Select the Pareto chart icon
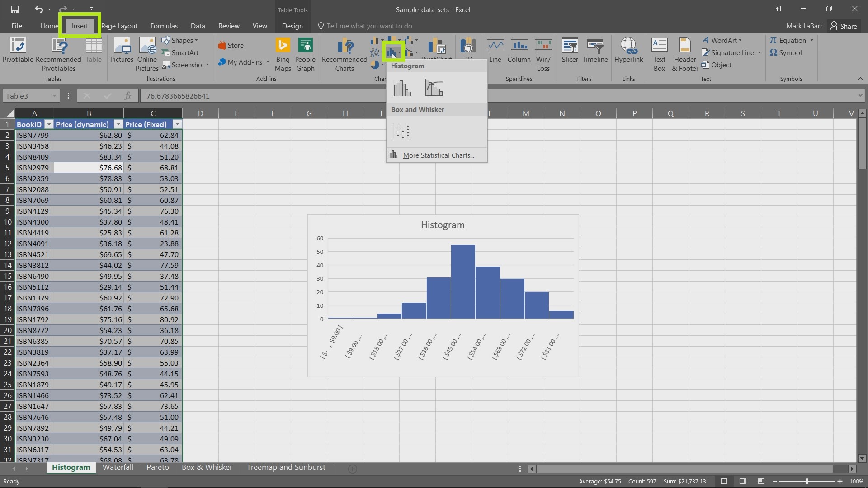Viewport: 868px width, 488px height. pyautogui.click(x=434, y=88)
